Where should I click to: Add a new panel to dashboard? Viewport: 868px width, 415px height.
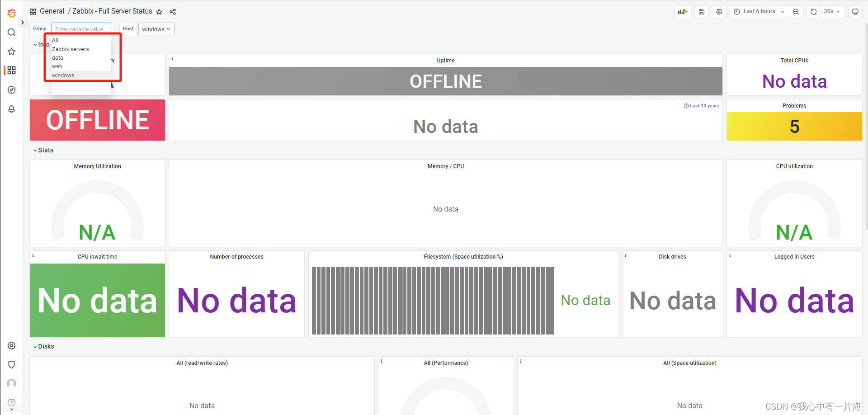click(x=683, y=12)
